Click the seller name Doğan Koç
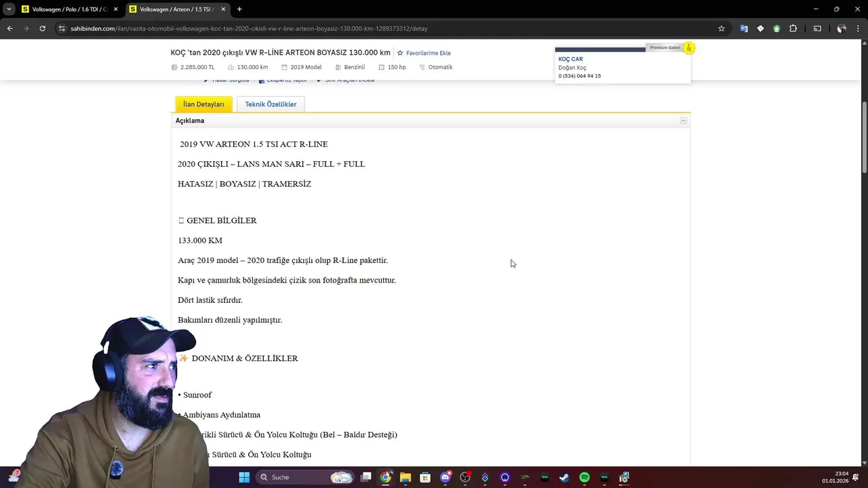The height and width of the screenshot is (488, 868). [572, 68]
